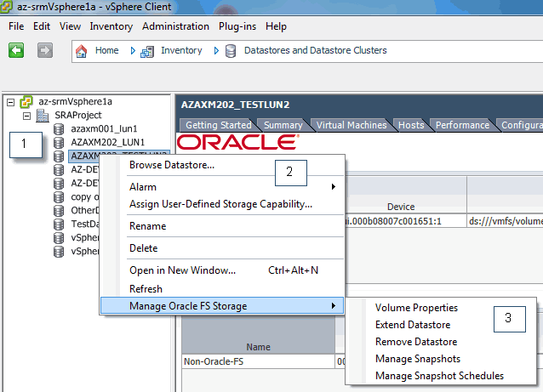Viewport: 543px width, 392px height.
Task: Choose Manage Snapshot Schedules in submenu
Action: pos(439,376)
